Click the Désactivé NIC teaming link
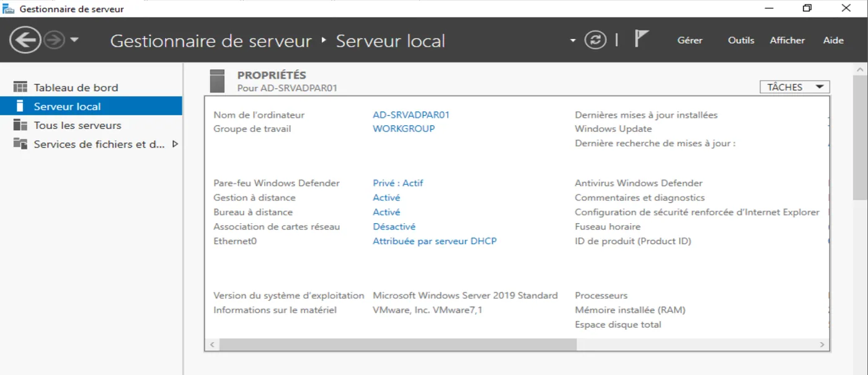Image resolution: width=868 pixels, height=375 pixels. [394, 227]
